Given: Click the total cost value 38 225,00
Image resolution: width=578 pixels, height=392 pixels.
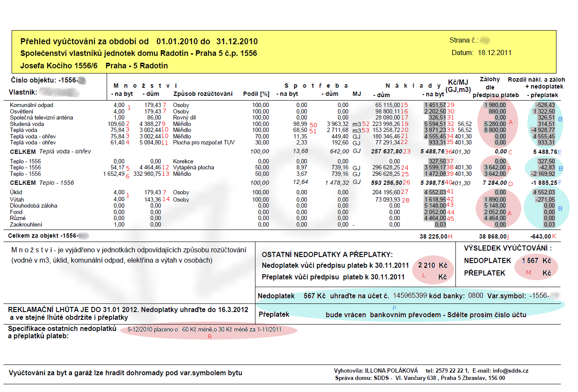Looking at the screenshot, I should 433,236.
